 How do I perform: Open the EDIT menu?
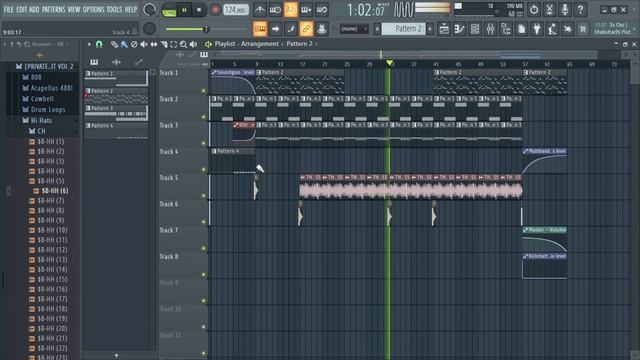click(21, 9)
